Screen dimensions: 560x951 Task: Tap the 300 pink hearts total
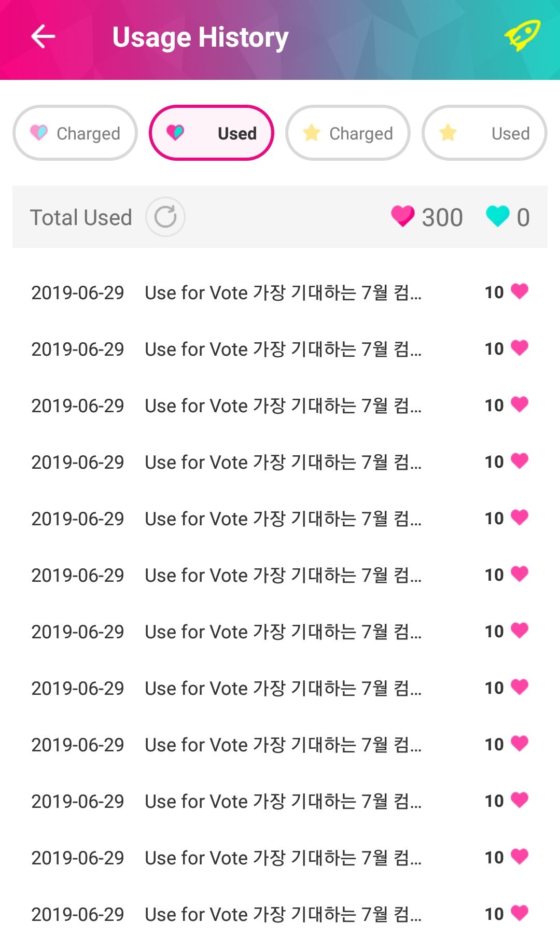click(x=442, y=217)
